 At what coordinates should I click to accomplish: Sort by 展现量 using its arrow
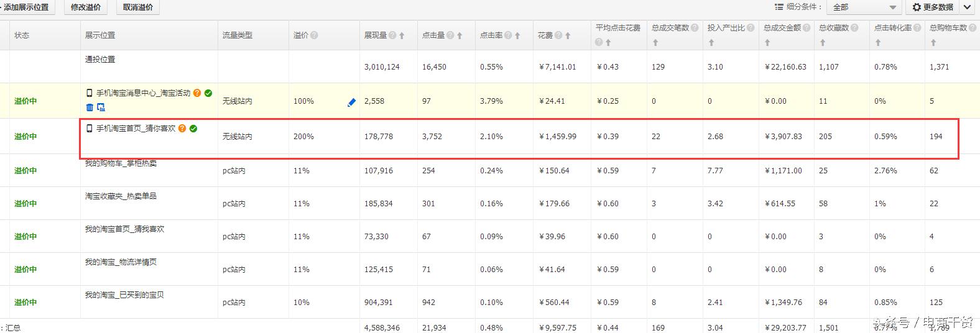click(x=402, y=35)
